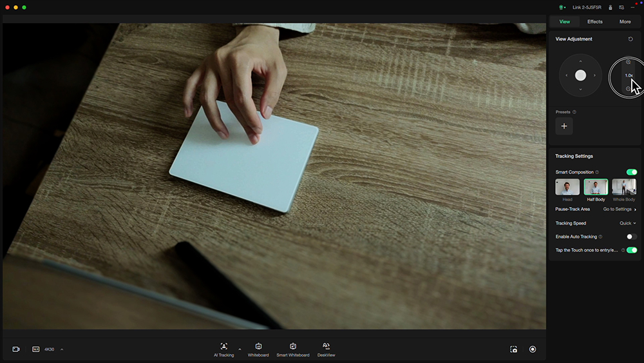Click the camera preview video area
Viewport: 644px width, 363px height.
(x=274, y=176)
